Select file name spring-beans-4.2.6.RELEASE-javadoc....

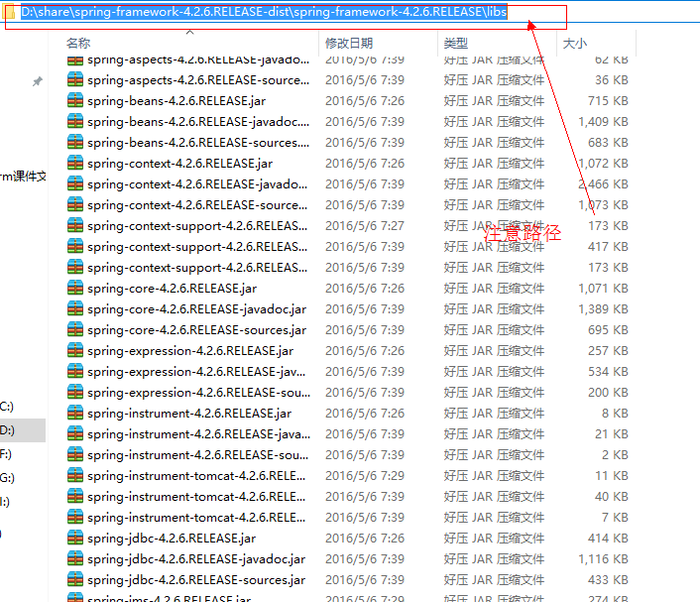click(198, 122)
